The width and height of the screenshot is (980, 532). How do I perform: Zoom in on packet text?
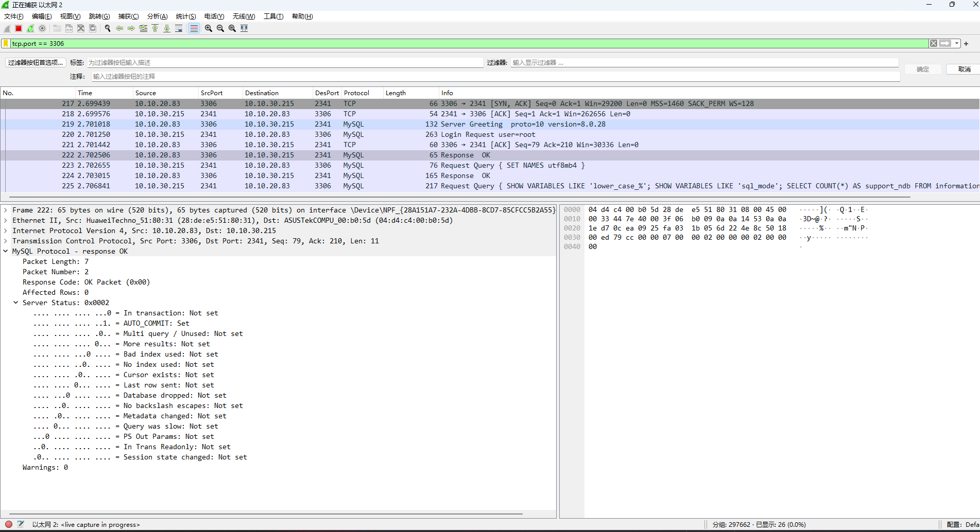pos(208,28)
